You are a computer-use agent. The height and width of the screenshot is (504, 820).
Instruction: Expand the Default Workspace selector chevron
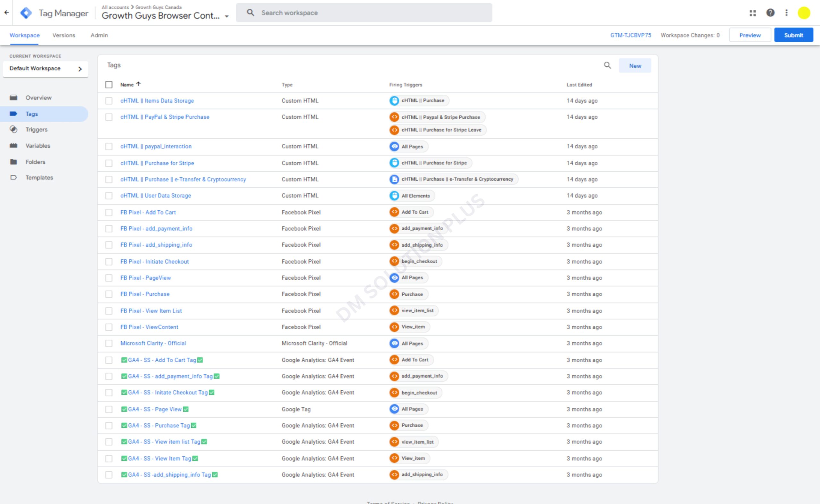point(80,69)
